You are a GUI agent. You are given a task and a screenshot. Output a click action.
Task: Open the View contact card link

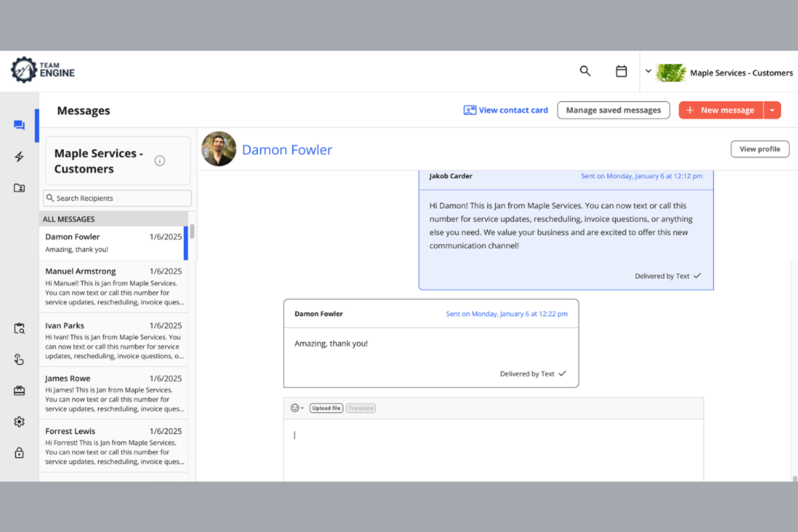[505, 110]
